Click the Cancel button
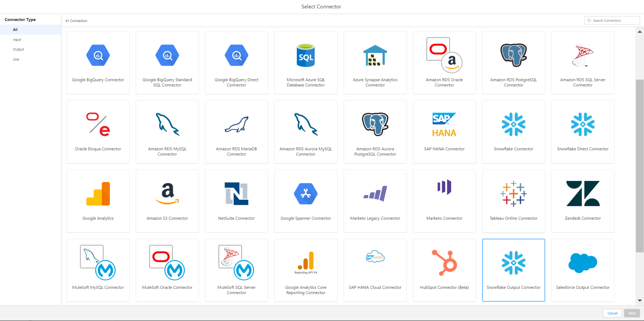The width and height of the screenshot is (644, 321). pos(612,313)
